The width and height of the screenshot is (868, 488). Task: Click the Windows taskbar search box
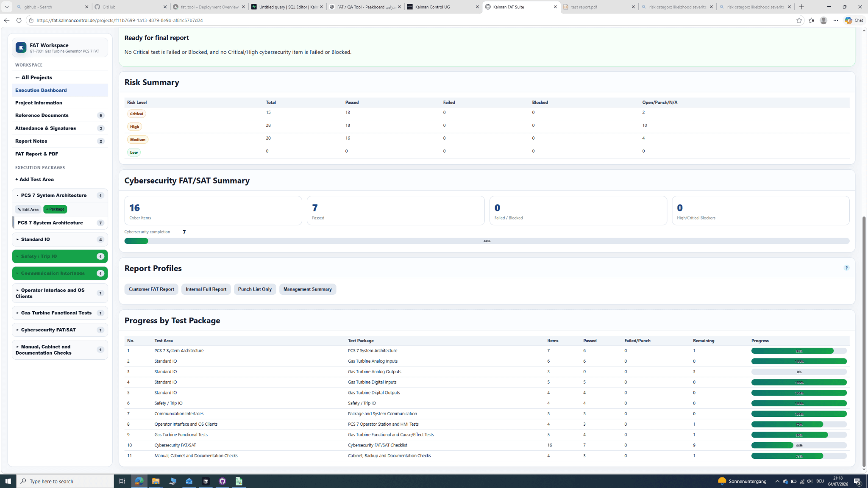pos(65,481)
